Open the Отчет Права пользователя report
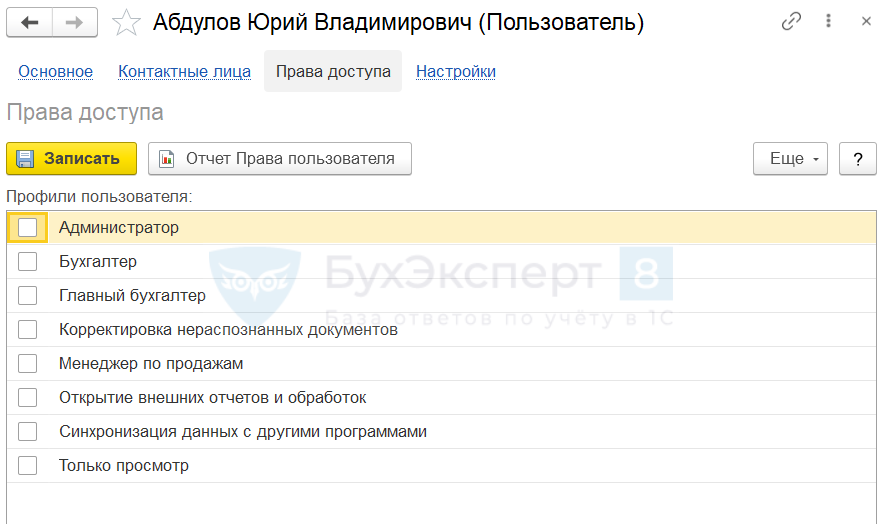Image resolution: width=883 pixels, height=524 pixels. pos(280,159)
